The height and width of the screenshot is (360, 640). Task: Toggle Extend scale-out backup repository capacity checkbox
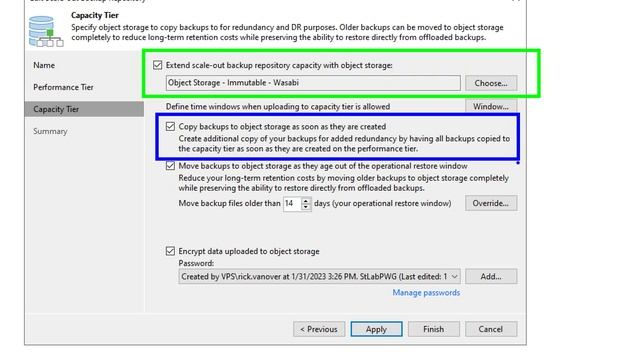158,65
